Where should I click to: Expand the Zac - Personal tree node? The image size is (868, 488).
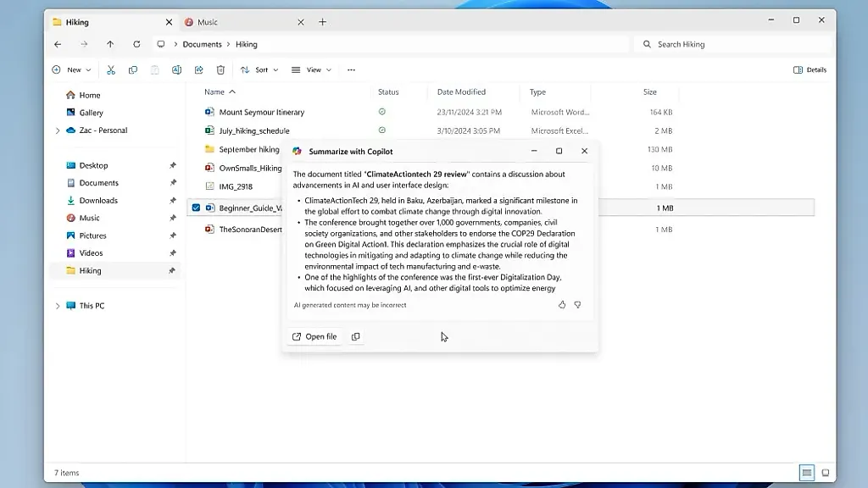pyautogui.click(x=58, y=130)
